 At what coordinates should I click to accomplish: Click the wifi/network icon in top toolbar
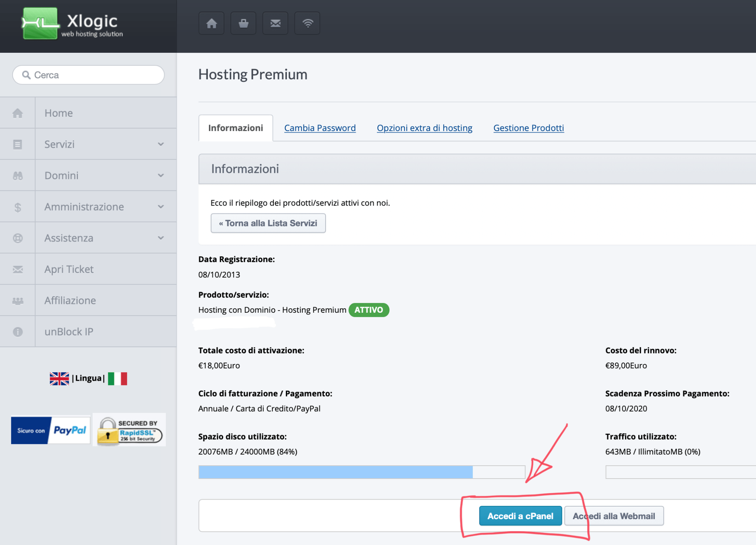tap(307, 23)
